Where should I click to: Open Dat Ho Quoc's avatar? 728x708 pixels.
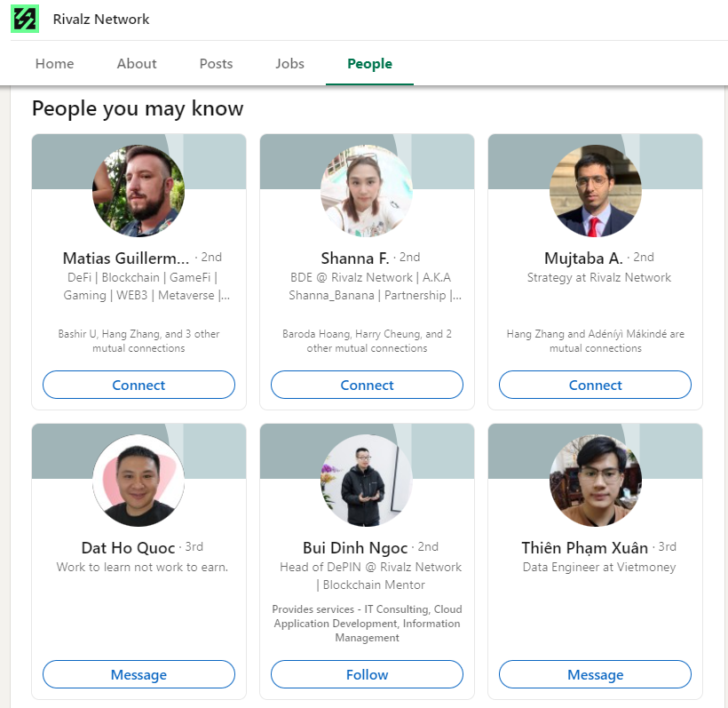pyautogui.click(x=138, y=481)
